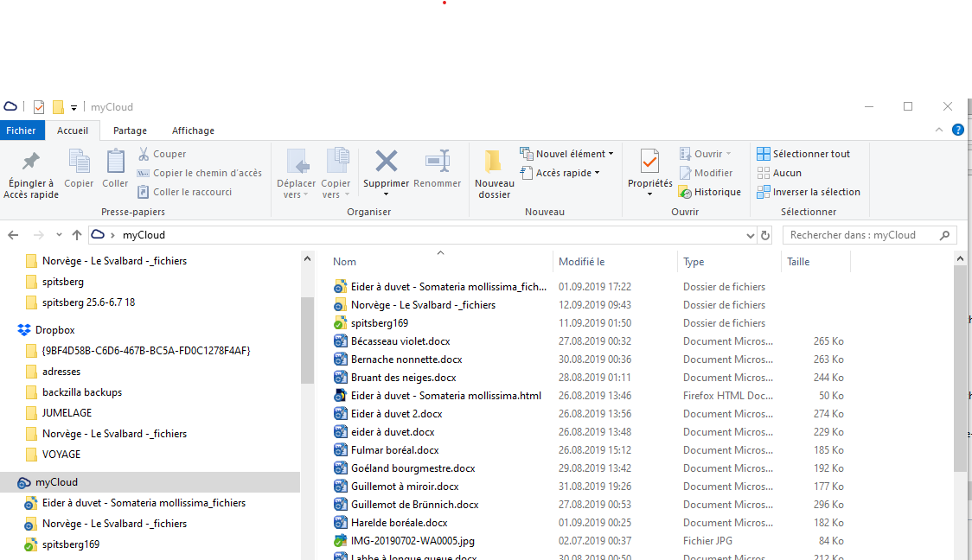Select Dropbox in the navigation pane
The height and width of the screenshot is (560, 972).
point(54,330)
